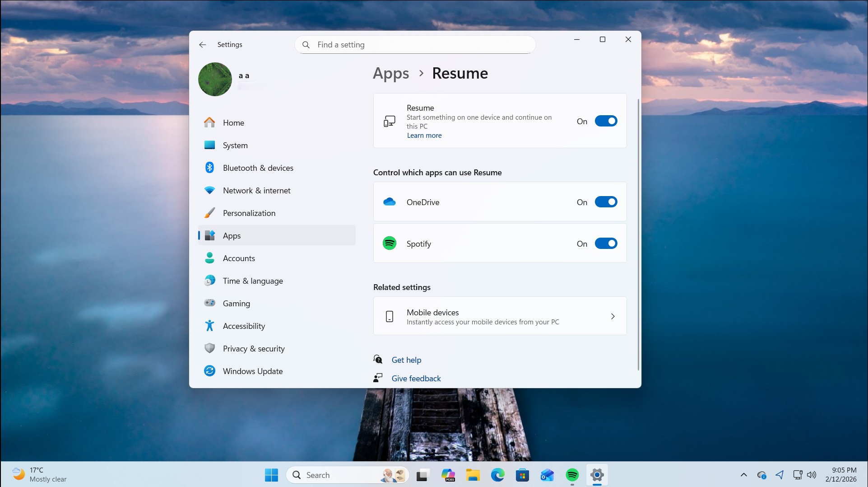
Task: Turn off Spotify for Resume
Action: pos(606,243)
